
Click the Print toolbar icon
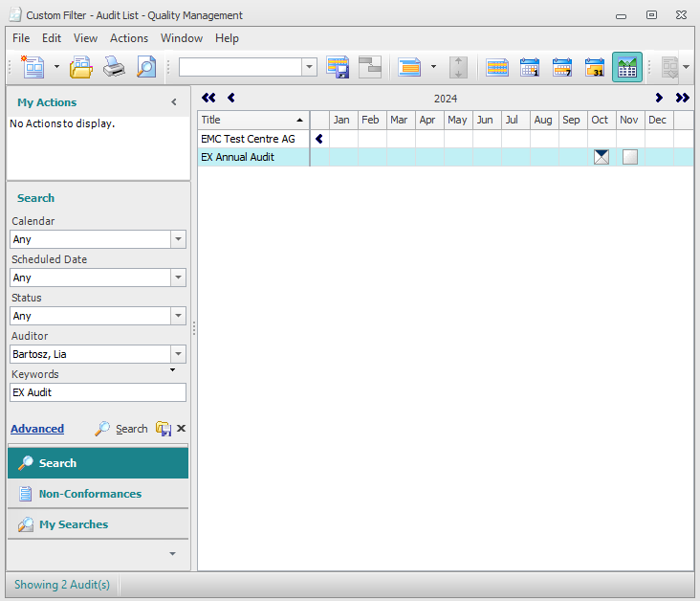coord(114,67)
